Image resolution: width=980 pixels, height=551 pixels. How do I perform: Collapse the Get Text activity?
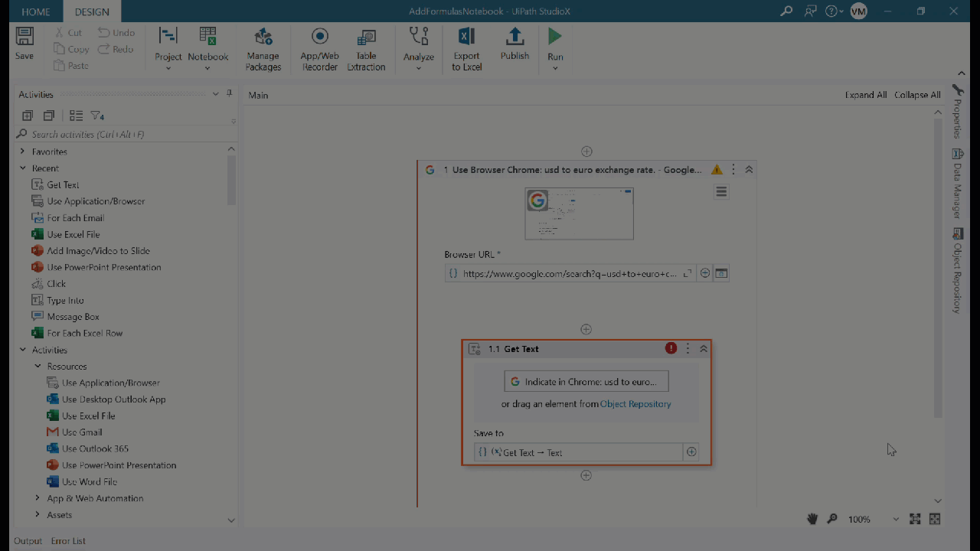tap(704, 349)
